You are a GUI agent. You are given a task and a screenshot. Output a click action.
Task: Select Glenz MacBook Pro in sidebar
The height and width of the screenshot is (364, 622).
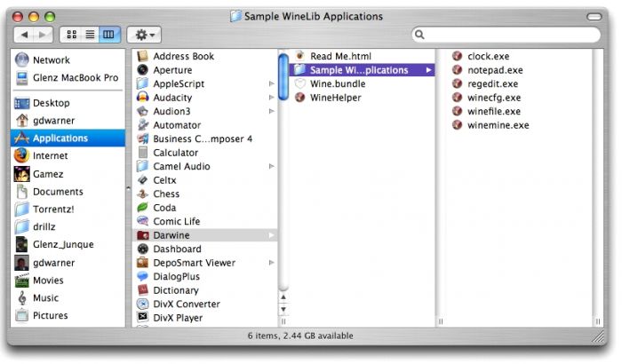[68, 78]
